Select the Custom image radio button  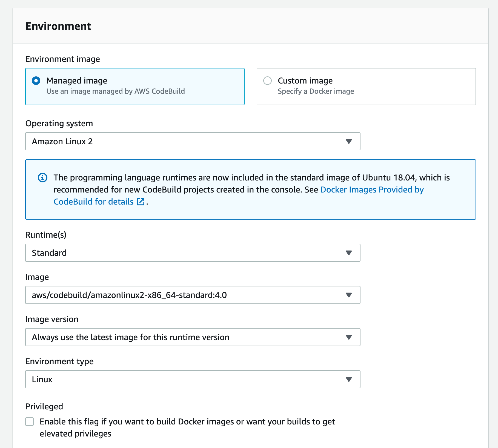[x=267, y=81]
